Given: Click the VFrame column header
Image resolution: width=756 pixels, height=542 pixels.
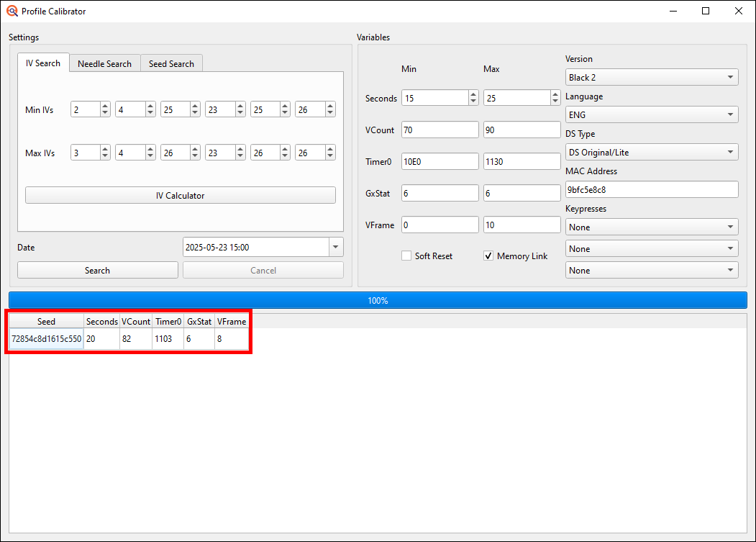Looking at the screenshot, I should 232,322.
